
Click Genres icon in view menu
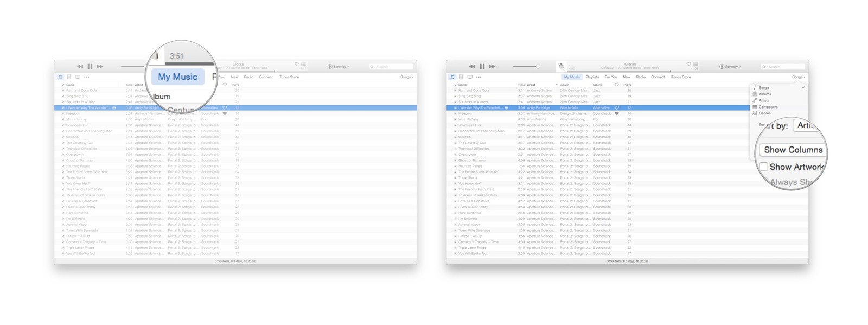tap(755, 113)
